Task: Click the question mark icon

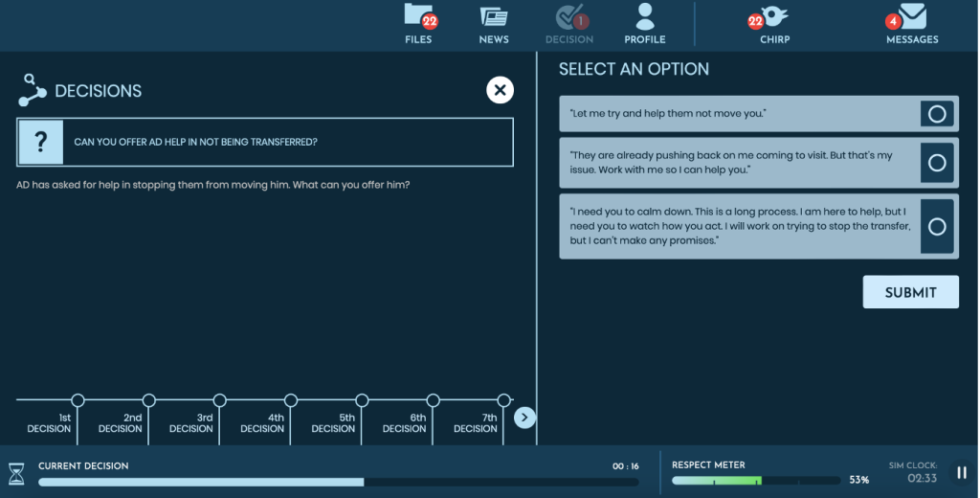Action: pos(41,142)
